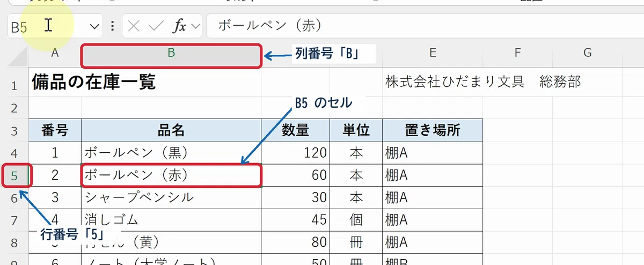Select row 4 header

14,153
